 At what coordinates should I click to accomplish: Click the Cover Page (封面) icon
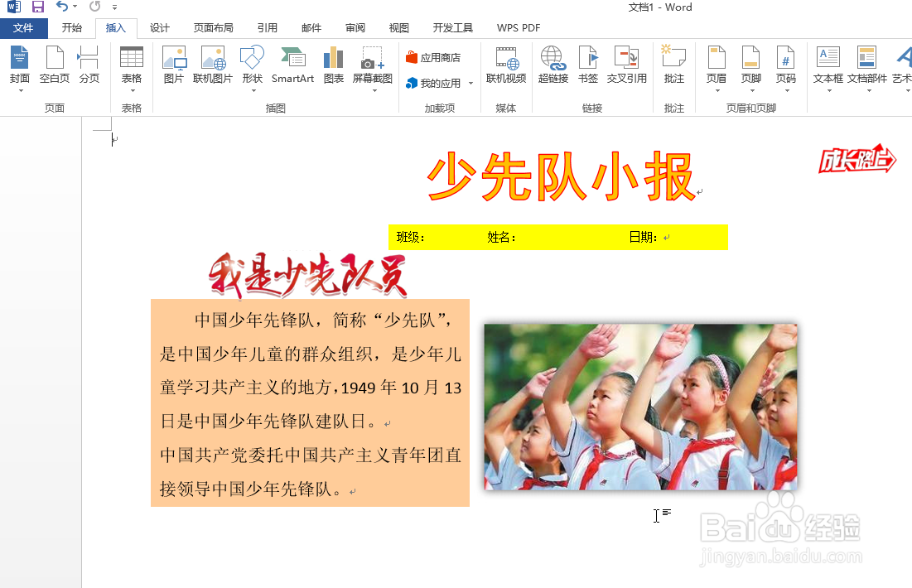click(x=19, y=58)
